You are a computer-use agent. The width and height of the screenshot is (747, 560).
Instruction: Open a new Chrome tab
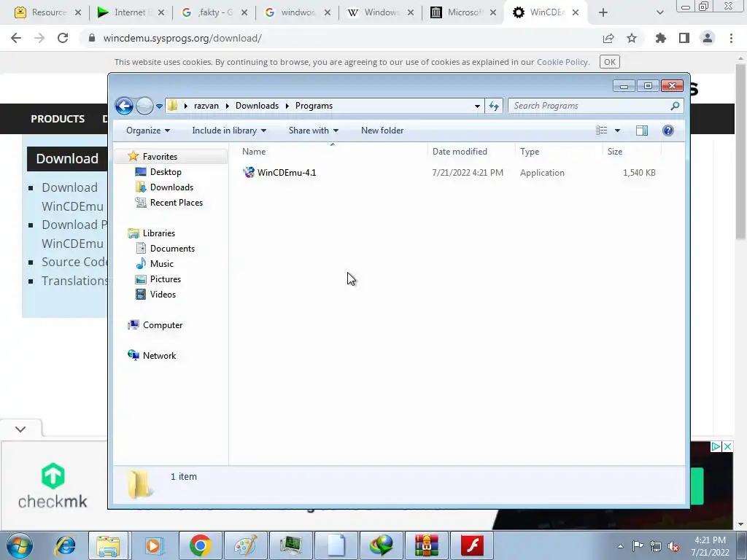(603, 12)
